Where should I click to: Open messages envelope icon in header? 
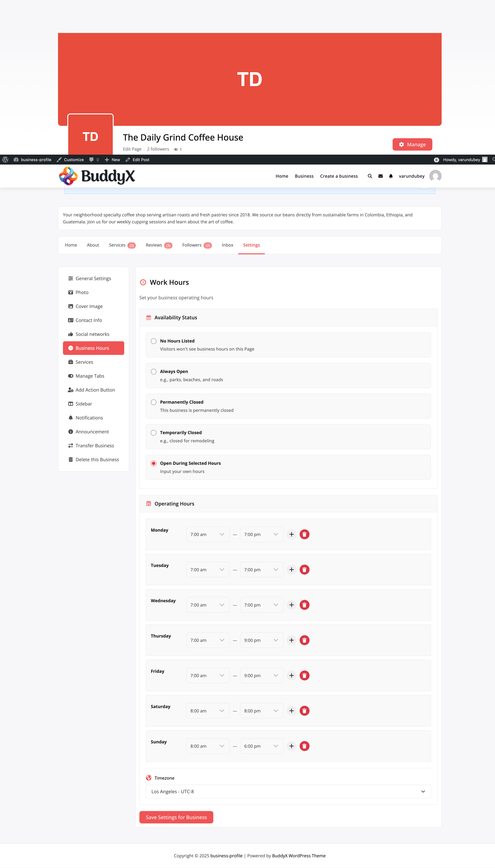tap(380, 176)
